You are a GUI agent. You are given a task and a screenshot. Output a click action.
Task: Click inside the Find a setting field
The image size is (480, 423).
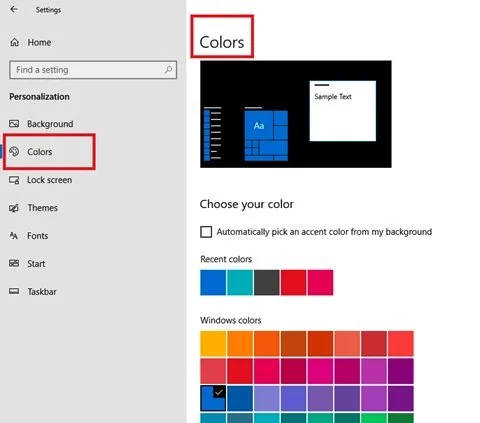point(93,70)
